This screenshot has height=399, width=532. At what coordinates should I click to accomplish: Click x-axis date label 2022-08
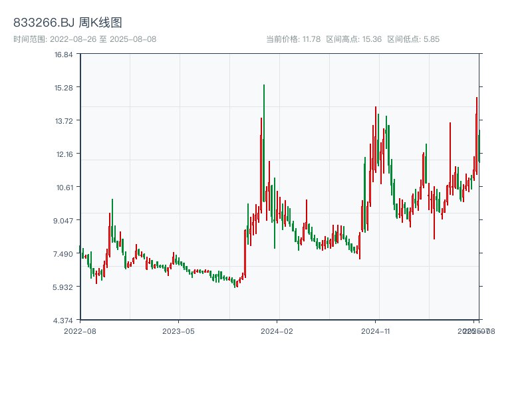pyautogui.click(x=80, y=331)
